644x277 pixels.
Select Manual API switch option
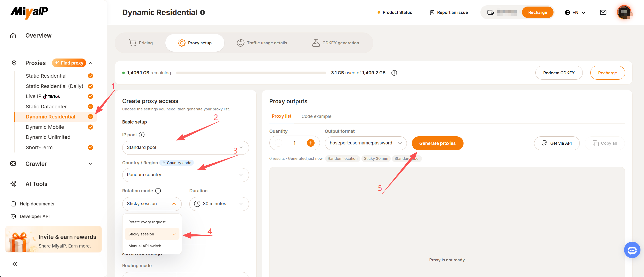point(152,246)
